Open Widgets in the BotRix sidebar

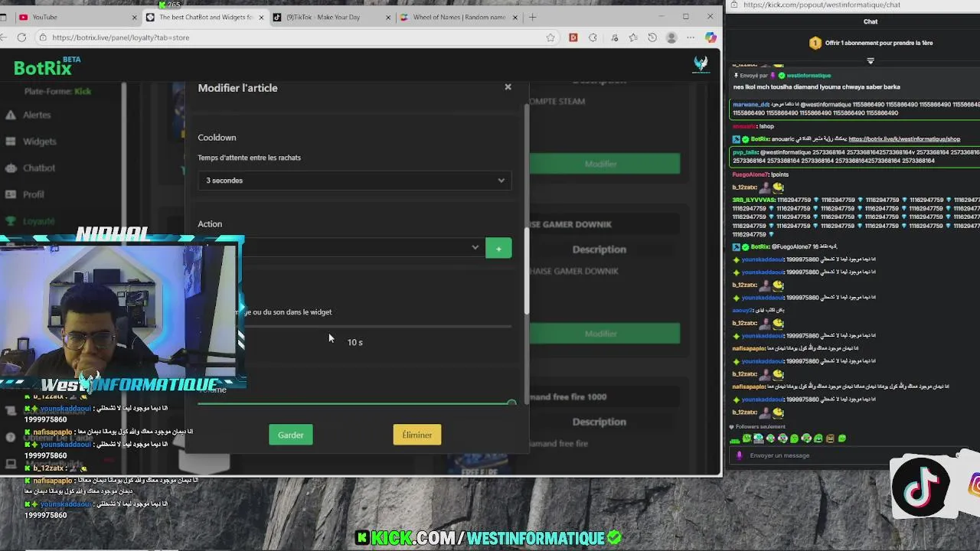point(40,142)
